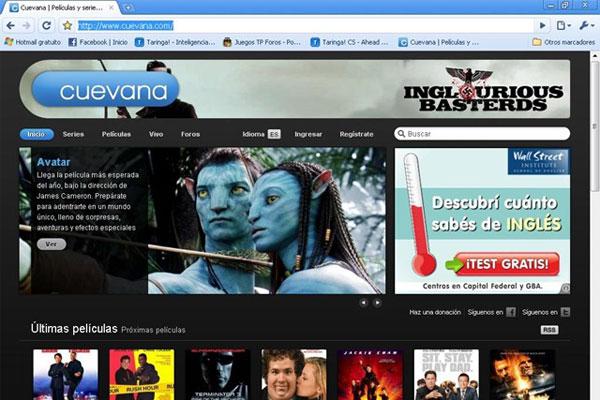Viewport: 600px width, 400px height.
Task: Select the Cuevana | Peliculas y series tab
Action: pyautogui.click(x=61, y=8)
